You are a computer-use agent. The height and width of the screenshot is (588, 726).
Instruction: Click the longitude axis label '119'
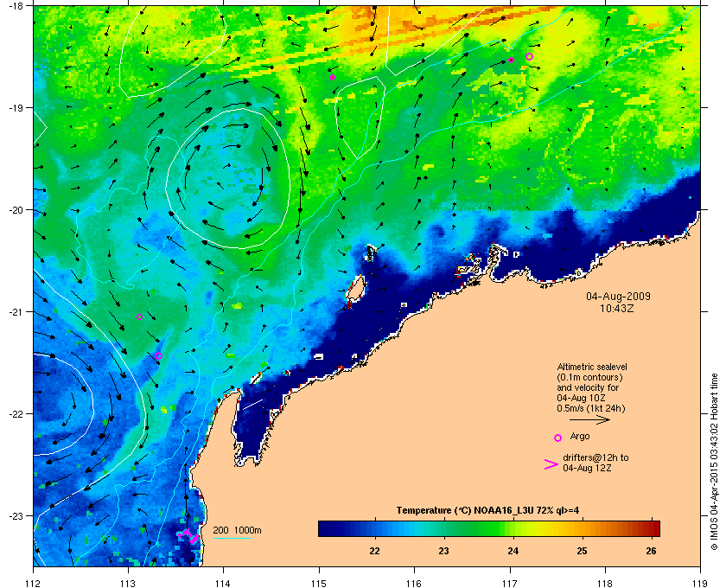coord(701,584)
